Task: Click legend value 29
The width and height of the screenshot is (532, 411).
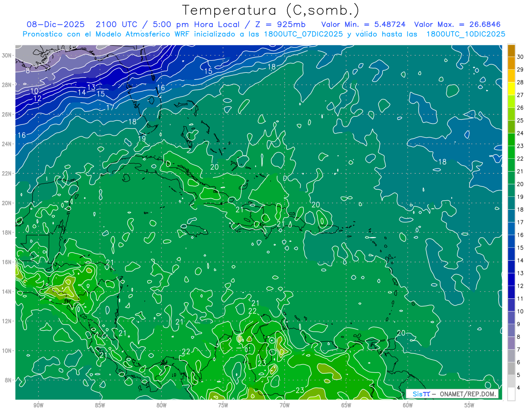Action: coord(520,70)
